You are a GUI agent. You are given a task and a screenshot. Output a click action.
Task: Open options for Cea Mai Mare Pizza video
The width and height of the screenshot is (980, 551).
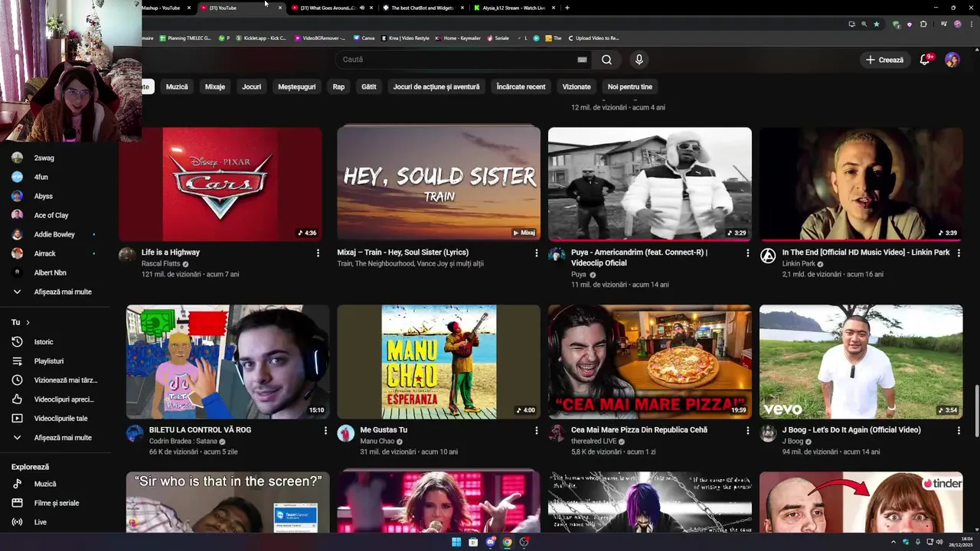point(748,430)
